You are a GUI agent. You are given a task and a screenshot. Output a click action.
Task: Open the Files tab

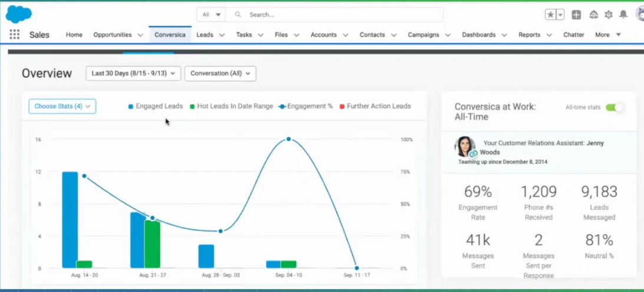pos(281,35)
